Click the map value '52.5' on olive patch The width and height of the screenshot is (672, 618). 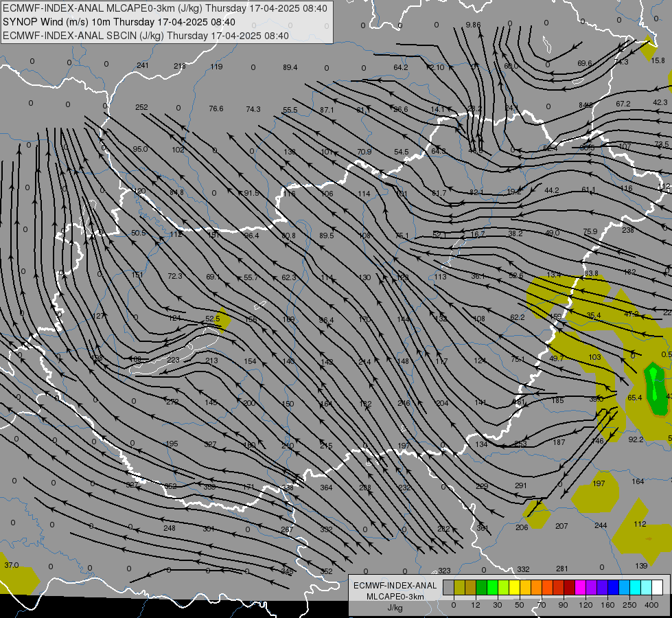point(213,319)
